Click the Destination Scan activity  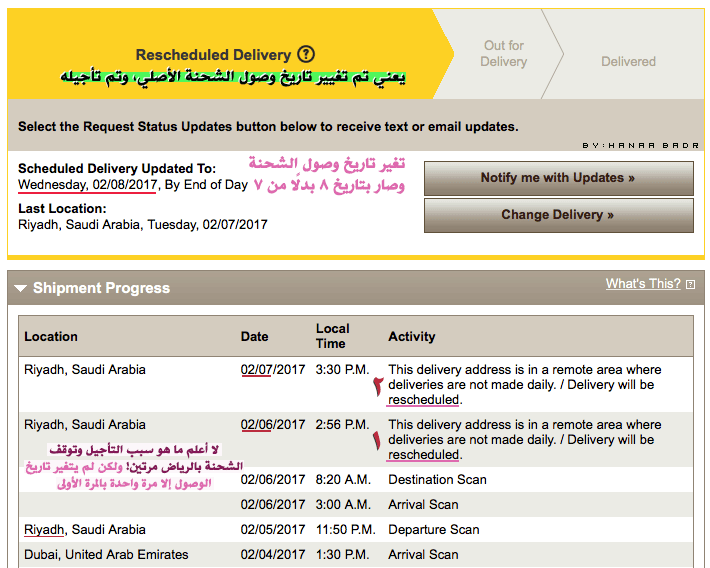pyautogui.click(x=437, y=480)
